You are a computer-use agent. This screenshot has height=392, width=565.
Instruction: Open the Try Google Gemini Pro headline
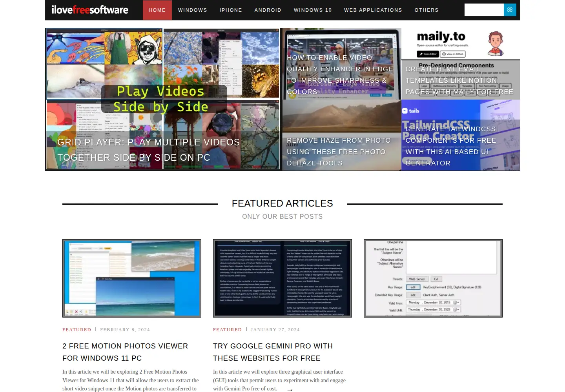[x=273, y=352]
